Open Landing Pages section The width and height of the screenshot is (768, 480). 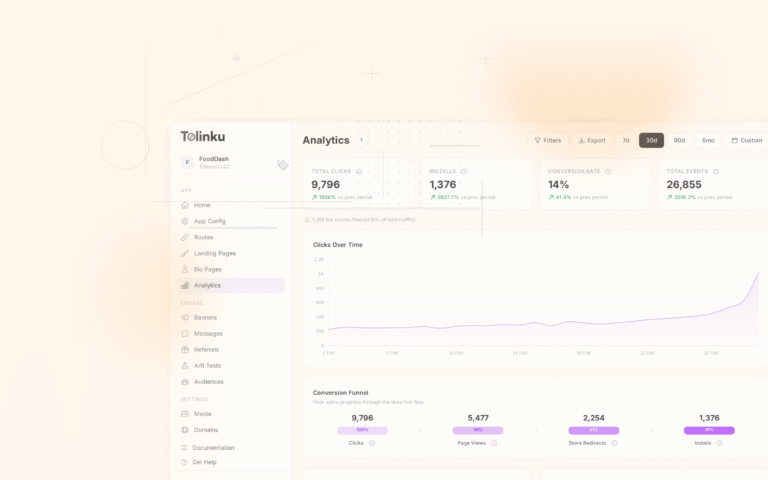231,253
